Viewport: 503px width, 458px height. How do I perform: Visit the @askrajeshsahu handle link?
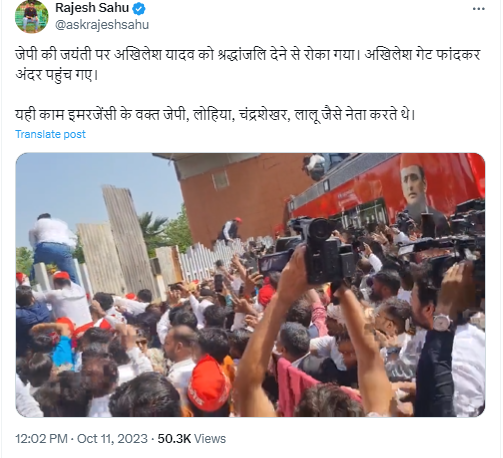(102, 25)
